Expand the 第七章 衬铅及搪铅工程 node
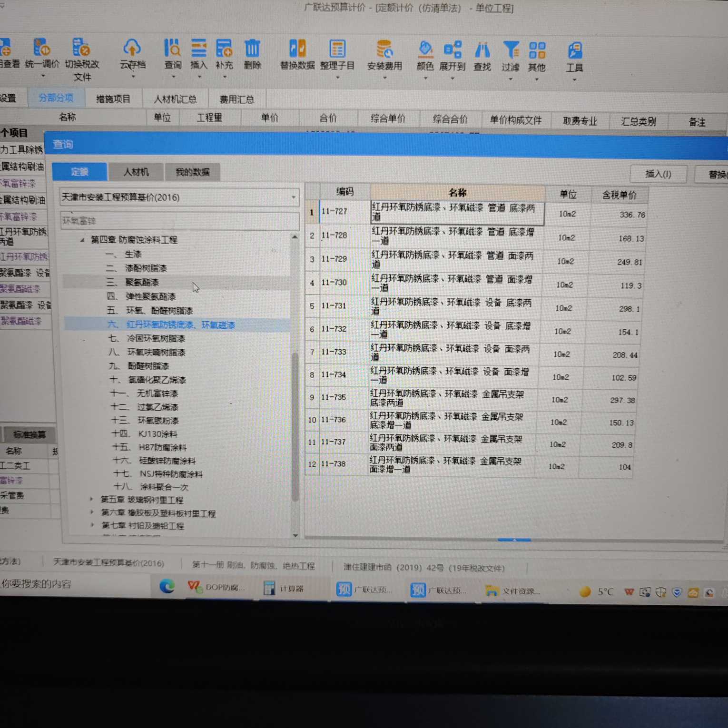Viewport: 728px width, 728px height. (92, 525)
